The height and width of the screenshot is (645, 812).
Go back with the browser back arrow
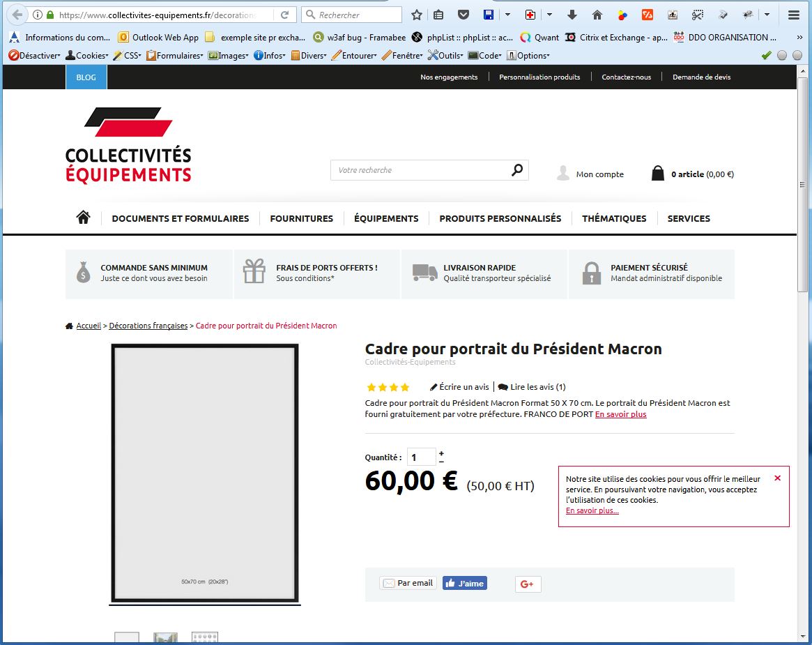tap(17, 15)
